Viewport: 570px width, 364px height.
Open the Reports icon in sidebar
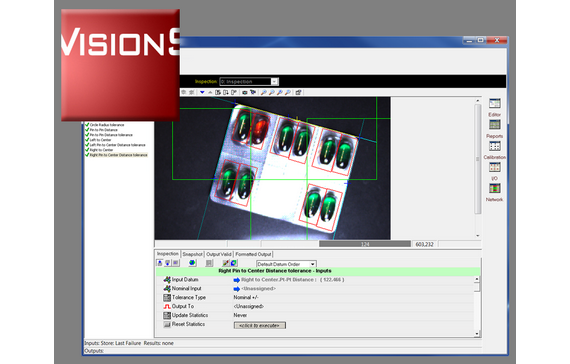pos(494,125)
